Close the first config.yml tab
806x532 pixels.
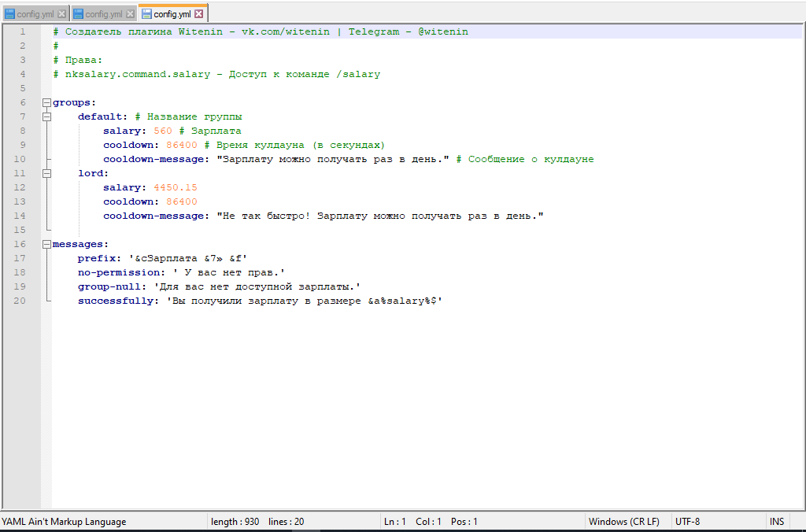tap(62, 14)
